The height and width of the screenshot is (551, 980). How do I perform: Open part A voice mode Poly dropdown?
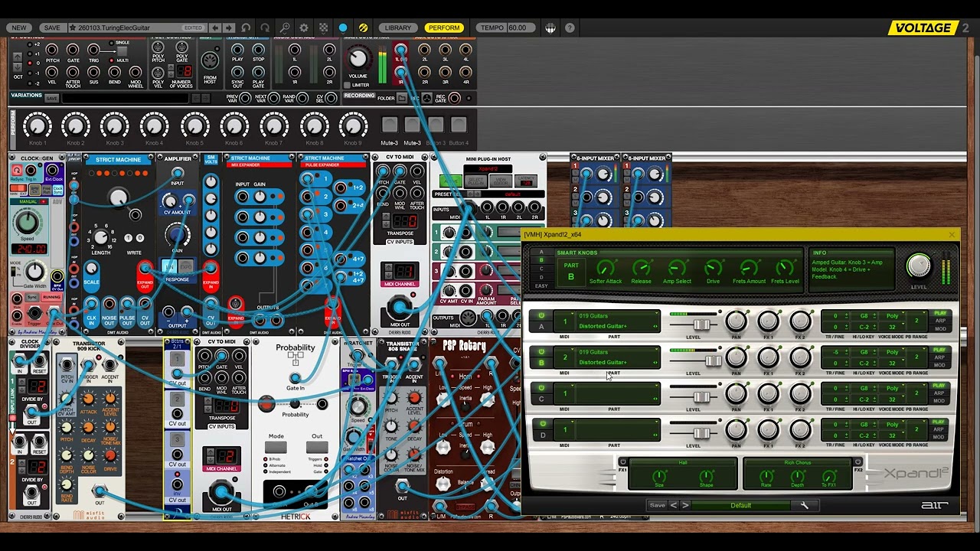point(892,316)
